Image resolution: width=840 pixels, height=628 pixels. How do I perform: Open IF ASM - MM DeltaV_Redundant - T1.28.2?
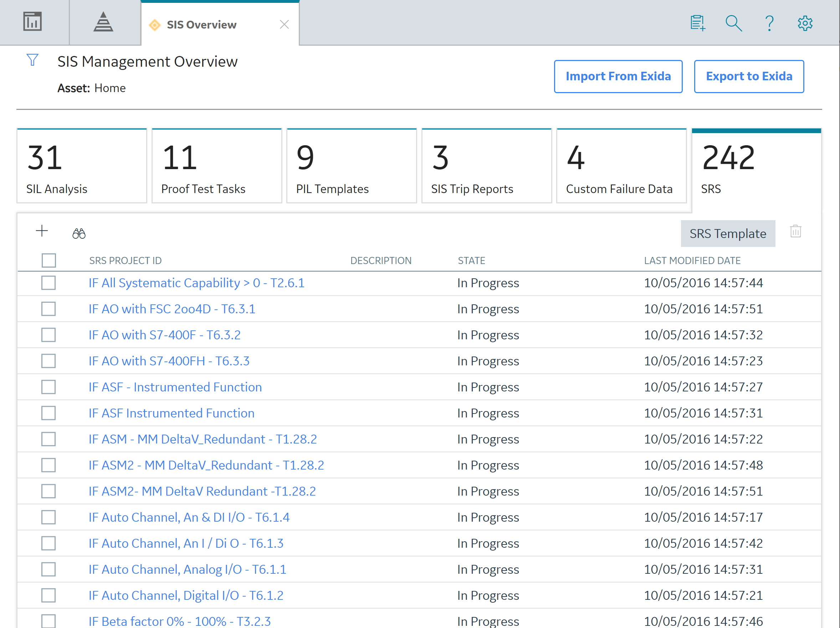(203, 439)
